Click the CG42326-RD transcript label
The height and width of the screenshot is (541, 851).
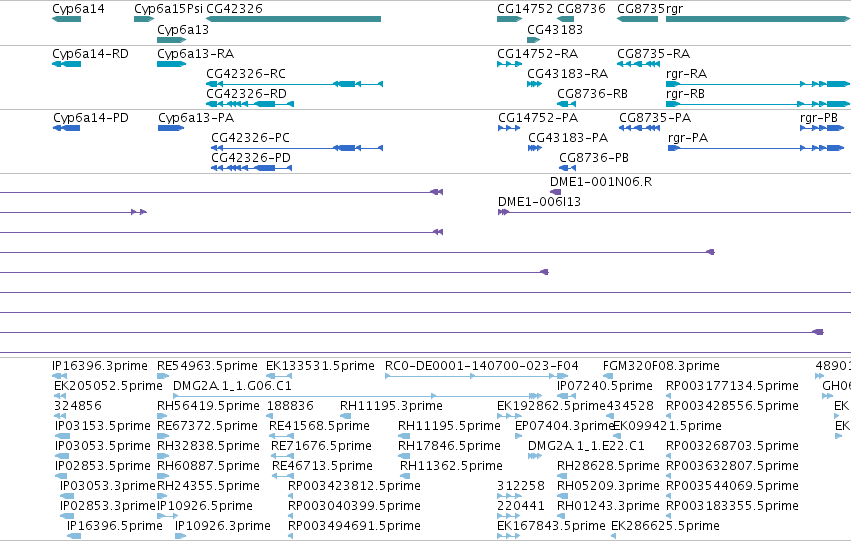click(x=246, y=93)
